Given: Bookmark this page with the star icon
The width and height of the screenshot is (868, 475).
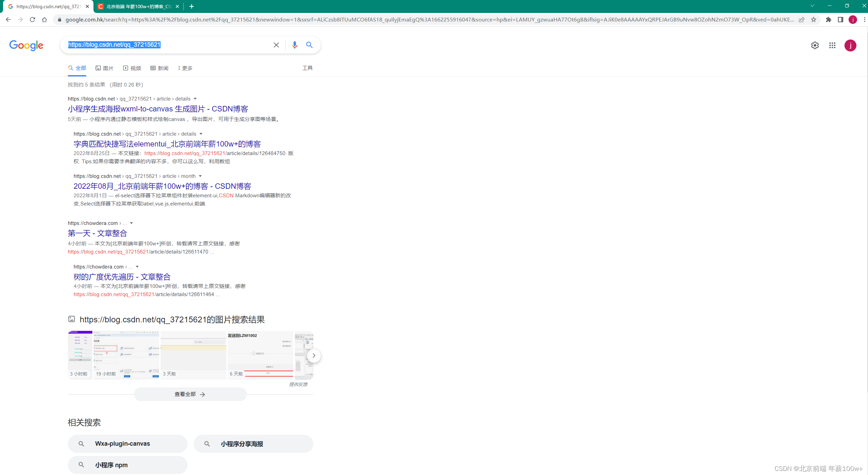Looking at the screenshot, I should pos(814,19).
